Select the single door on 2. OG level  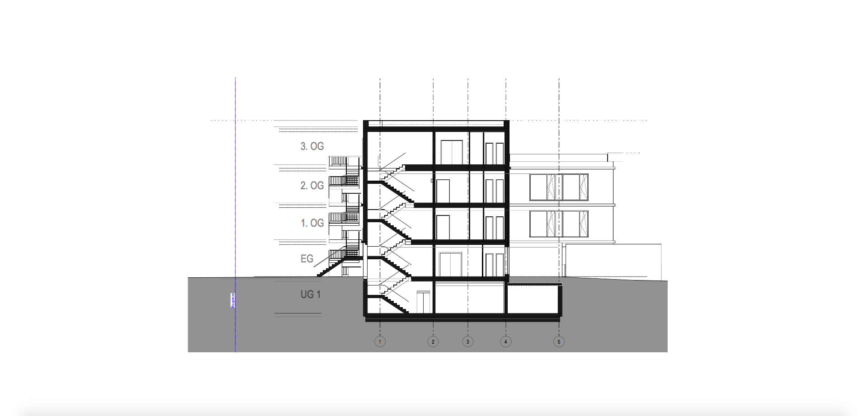[x=443, y=191]
